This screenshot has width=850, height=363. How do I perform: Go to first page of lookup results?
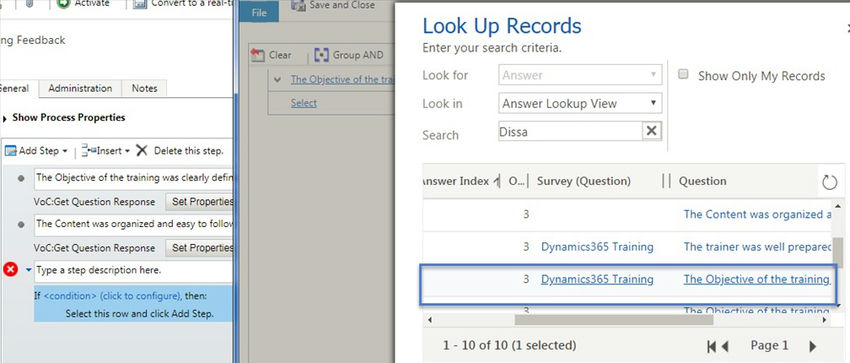click(x=712, y=346)
